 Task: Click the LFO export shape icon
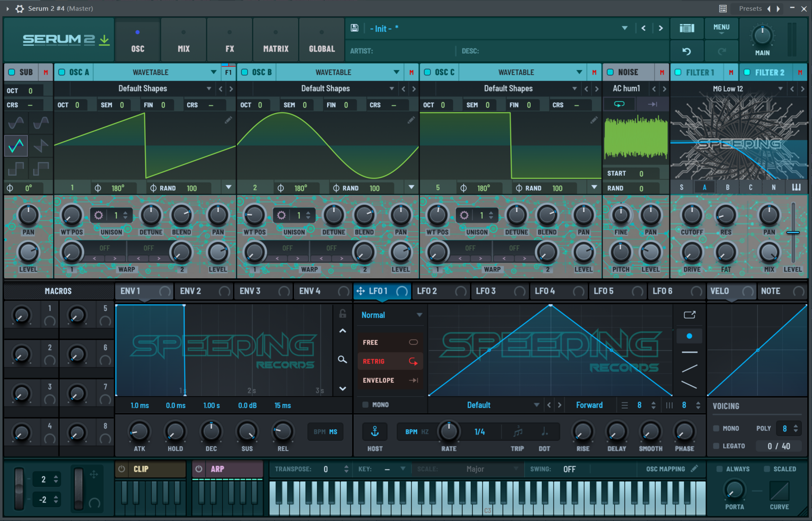(689, 315)
